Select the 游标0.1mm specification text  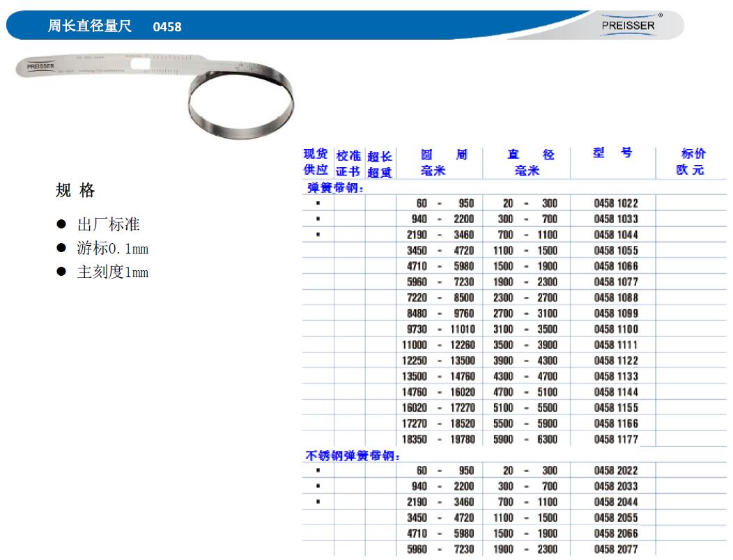[x=112, y=249]
